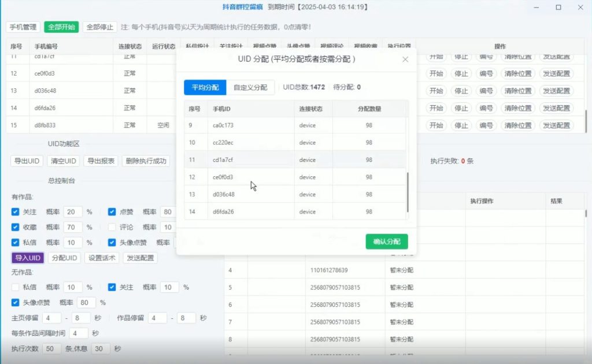Screen dimensions: 592x364
Task: Open UID assignment with 分配UID
Action: [64, 258]
